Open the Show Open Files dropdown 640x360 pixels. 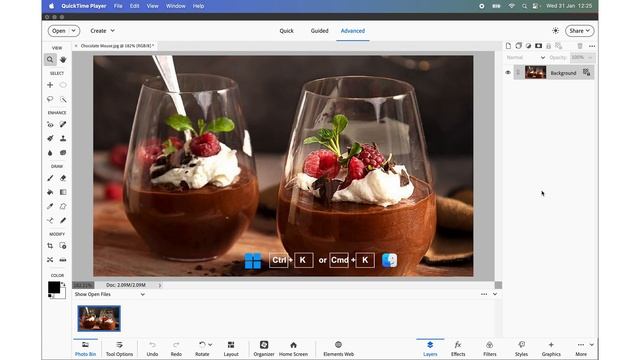109,294
